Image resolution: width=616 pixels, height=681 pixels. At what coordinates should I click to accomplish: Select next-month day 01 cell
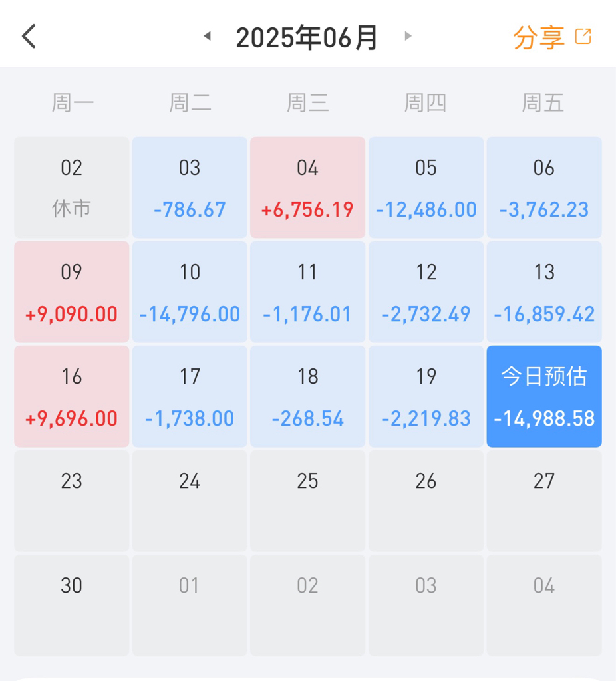[190, 605]
